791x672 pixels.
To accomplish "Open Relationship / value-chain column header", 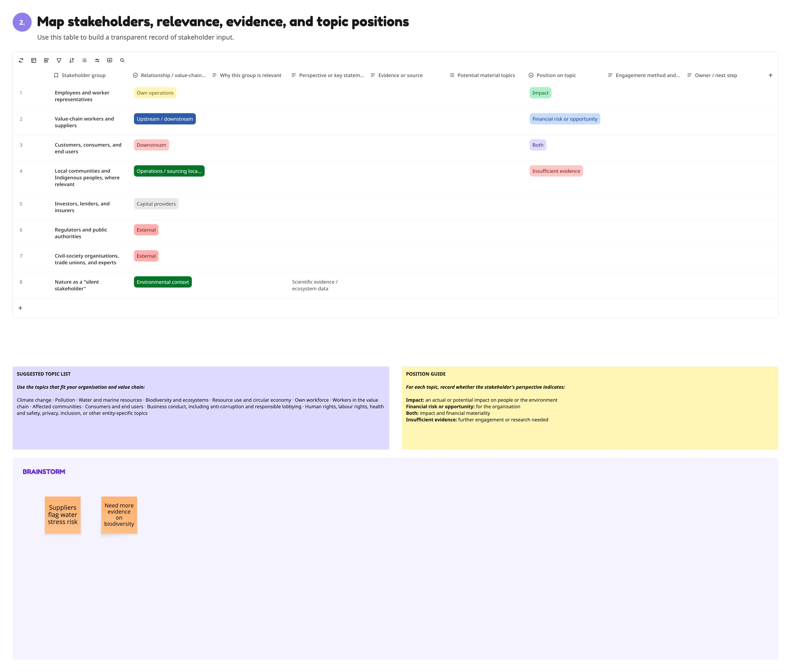I will pos(169,75).
